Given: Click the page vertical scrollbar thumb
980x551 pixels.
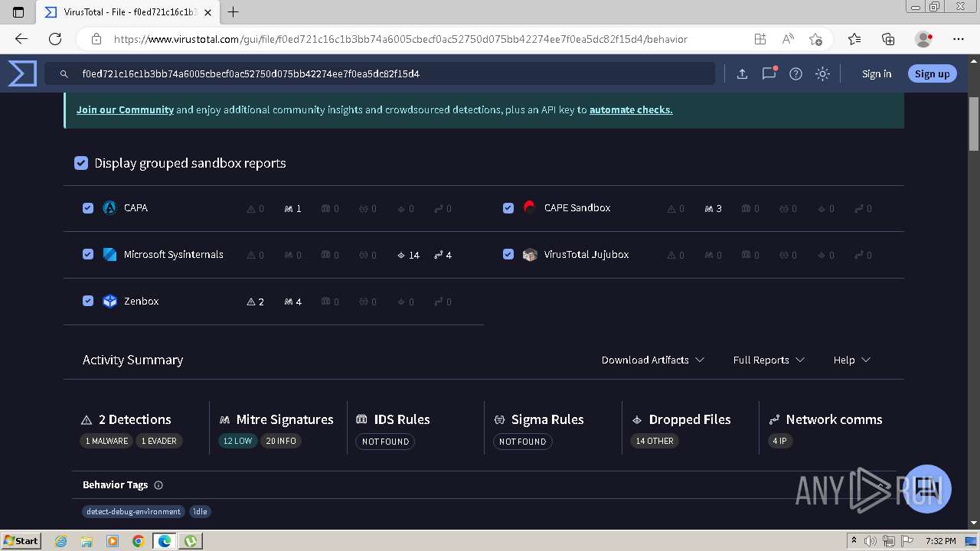Looking at the screenshot, I should (x=974, y=122).
